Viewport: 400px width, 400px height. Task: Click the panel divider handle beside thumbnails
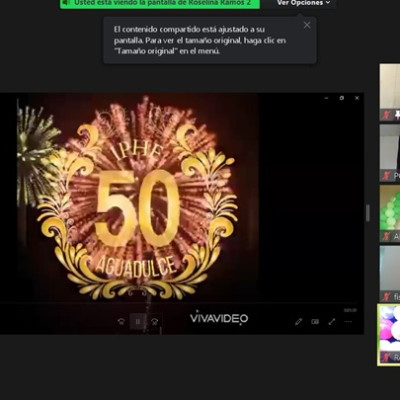368,213
